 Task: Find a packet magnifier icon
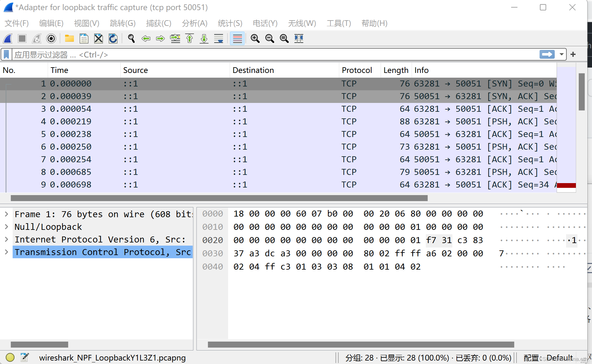131,39
